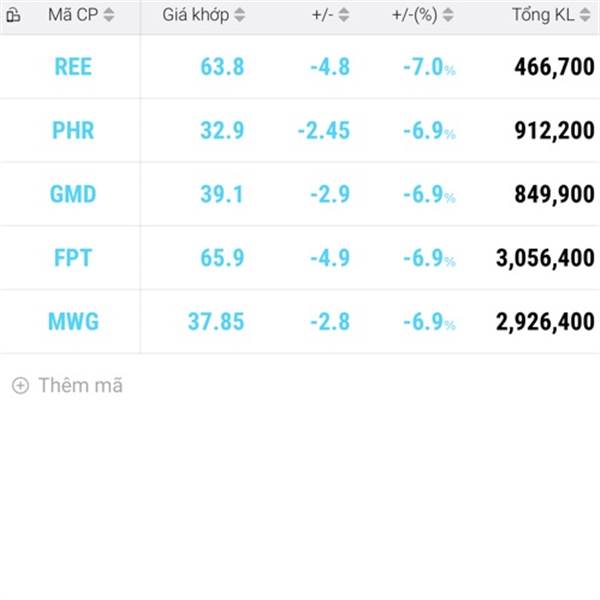Open the GMD stock symbol
600x600 pixels.
tap(73, 194)
